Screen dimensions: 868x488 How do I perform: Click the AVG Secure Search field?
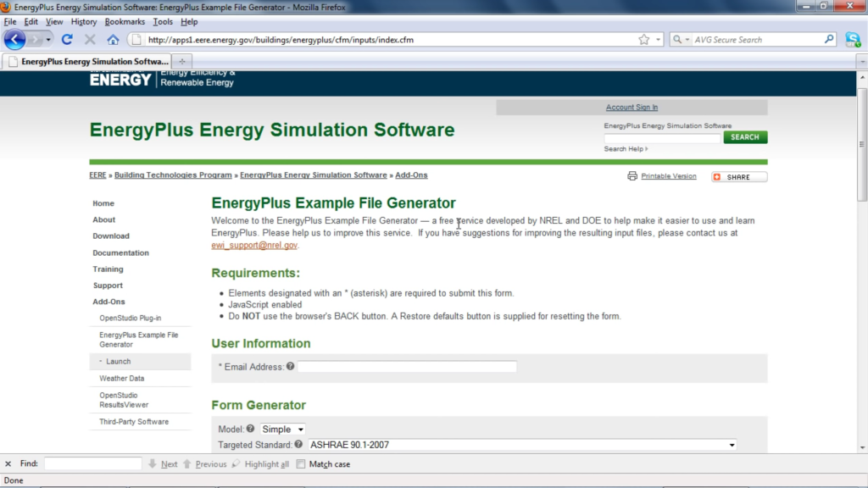click(x=757, y=40)
